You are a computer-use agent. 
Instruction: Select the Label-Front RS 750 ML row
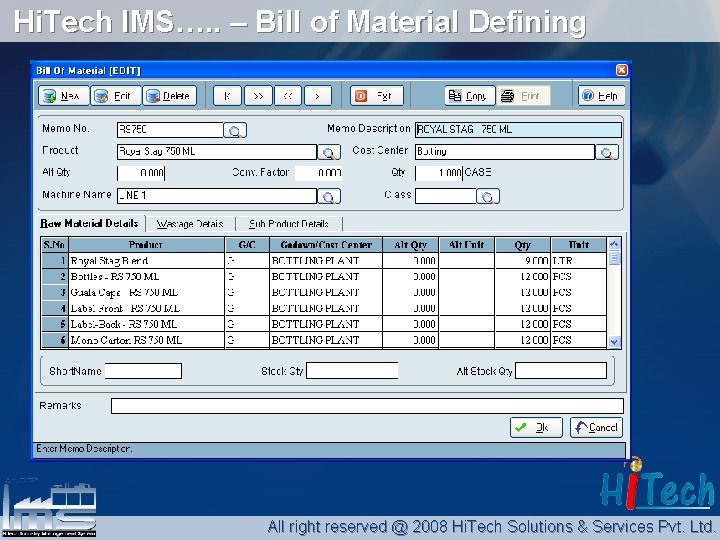[x=324, y=308]
